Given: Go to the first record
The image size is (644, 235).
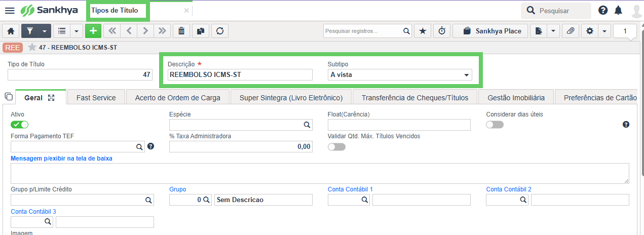Looking at the screenshot, I should [112, 31].
